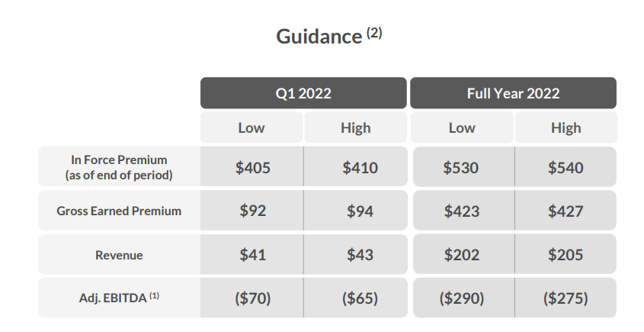This screenshot has width=644, height=332.
Task: Click the $94 Gross Earned Premium cell
Action: point(356,211)
